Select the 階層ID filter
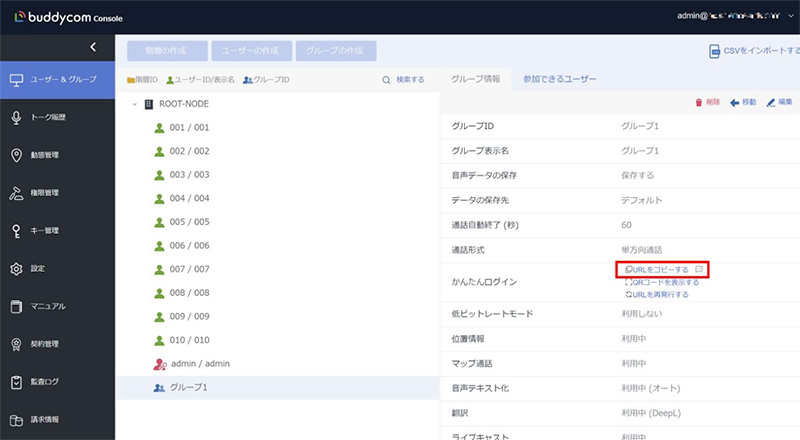Image resolution: width=800 pixels, height=440 pixels. coord(142,80)
